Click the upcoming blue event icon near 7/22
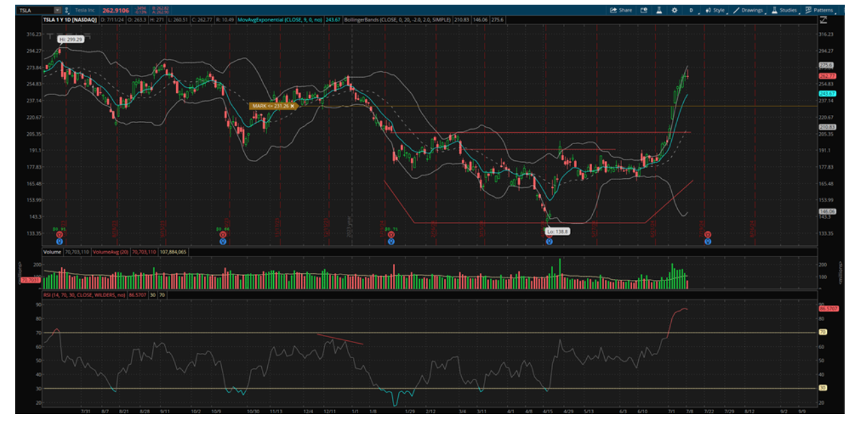This screenshot has width=868, height=428. point(708,242)
